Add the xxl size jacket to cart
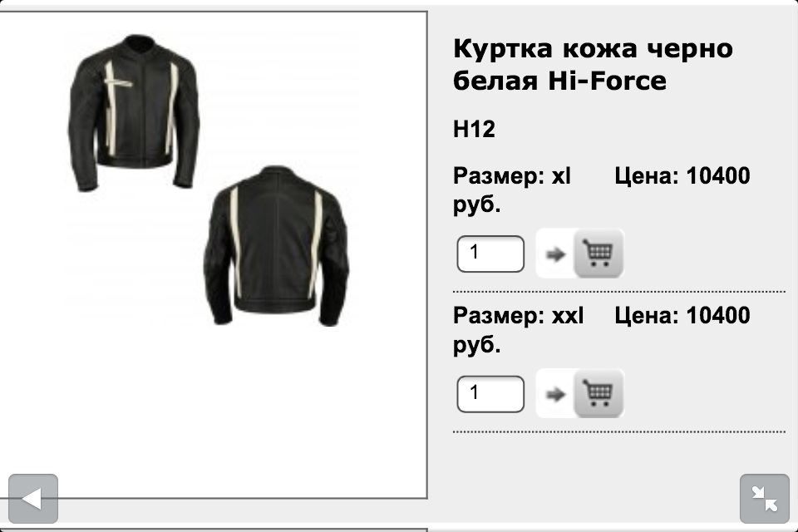Viewport: 798px width, 532px height. (598, 393)
